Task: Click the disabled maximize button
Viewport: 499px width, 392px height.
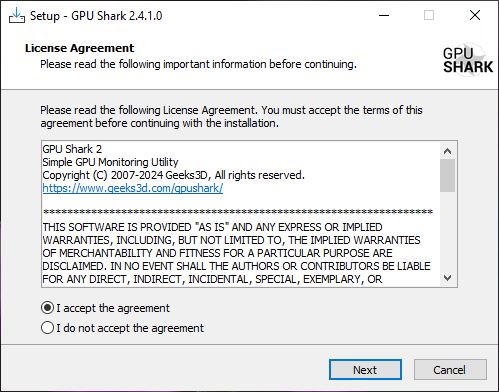Action: point(429,15)
